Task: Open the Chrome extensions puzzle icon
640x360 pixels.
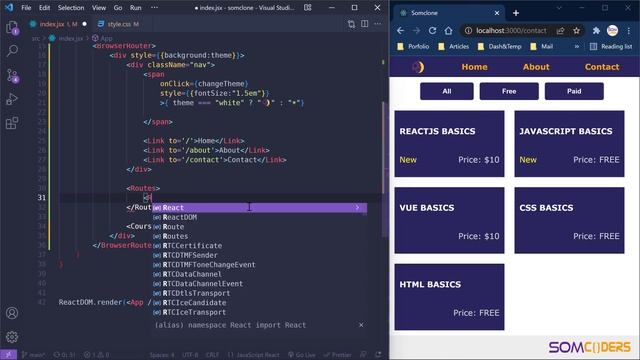Action: pos(596,31)
